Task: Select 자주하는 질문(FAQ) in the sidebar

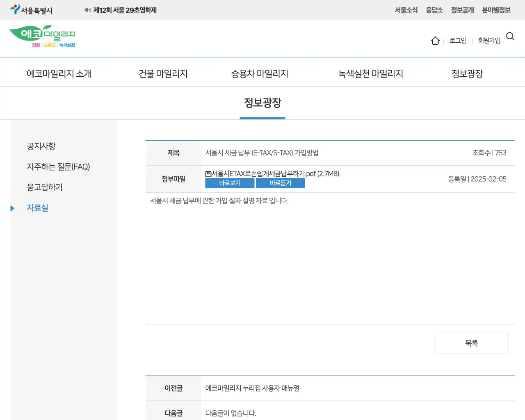Action: point(58,167)
